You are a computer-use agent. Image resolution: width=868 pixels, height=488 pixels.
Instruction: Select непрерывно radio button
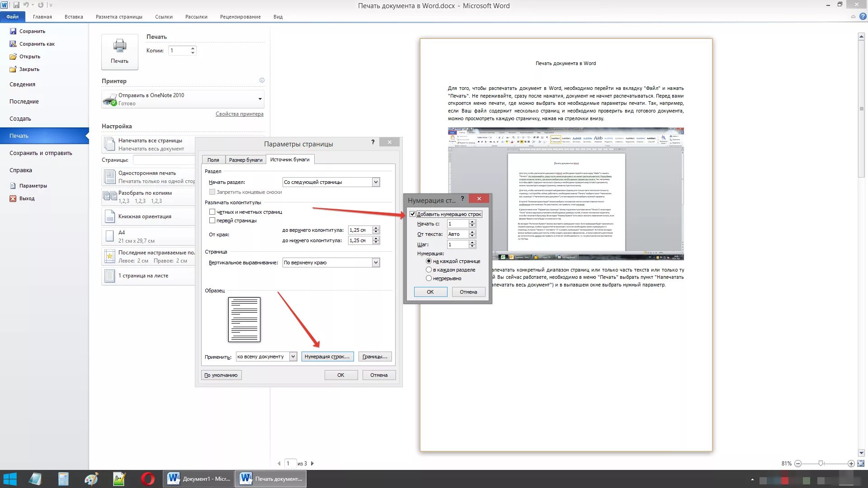pyautogui.click(x=429, y=278)
